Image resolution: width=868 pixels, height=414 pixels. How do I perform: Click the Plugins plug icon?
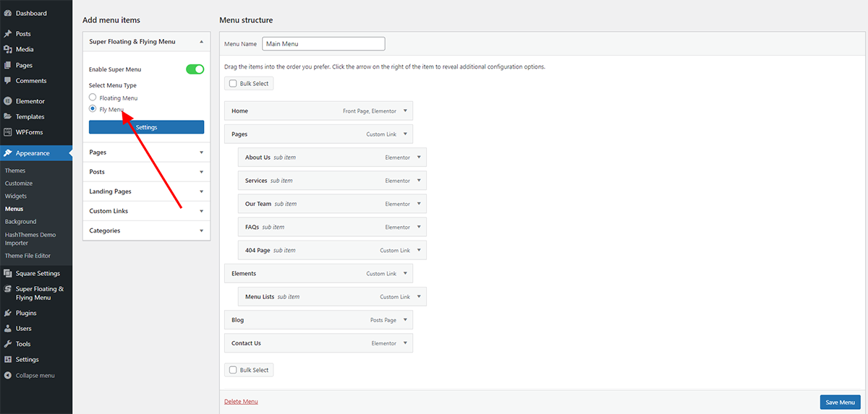8,313
